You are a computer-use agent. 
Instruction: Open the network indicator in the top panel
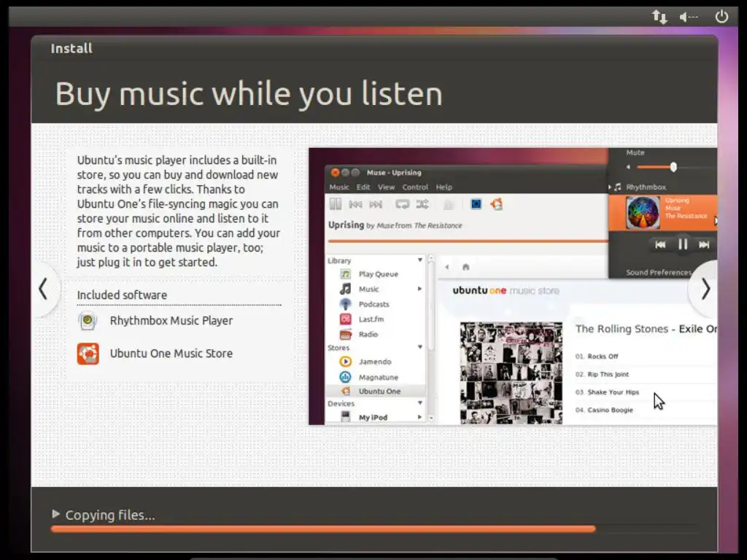(x=659, y=17)
